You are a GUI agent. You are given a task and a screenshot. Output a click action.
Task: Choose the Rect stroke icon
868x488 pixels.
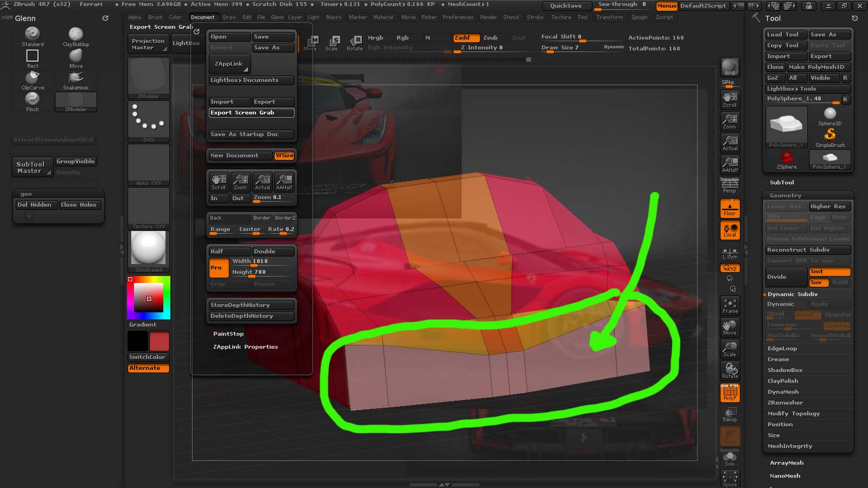coord(33,58)
